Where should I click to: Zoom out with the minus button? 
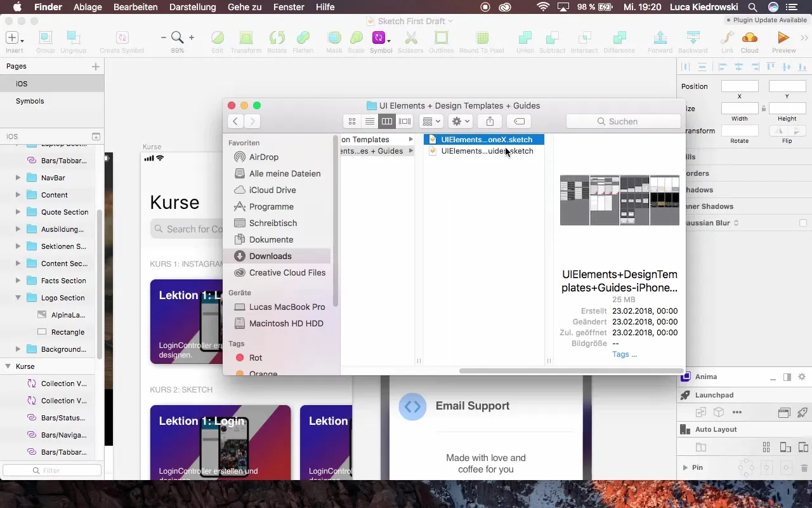click(x=163, y=37)
